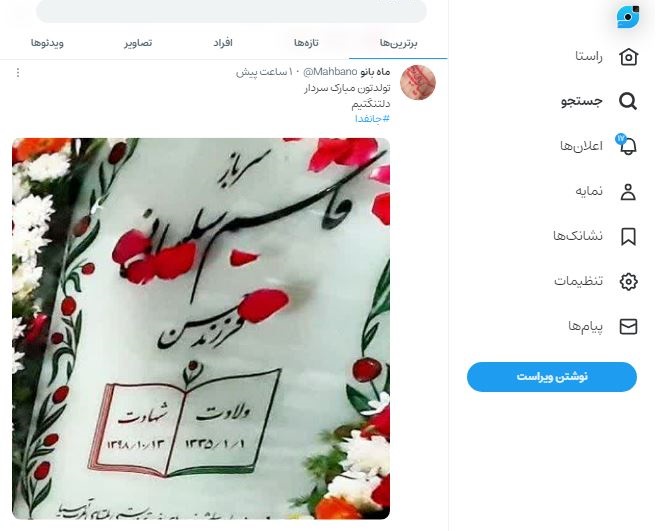Viewport: 658px width, 531px height.
Task: Open the تنظیمات gear icon
Action: (628, 281)
